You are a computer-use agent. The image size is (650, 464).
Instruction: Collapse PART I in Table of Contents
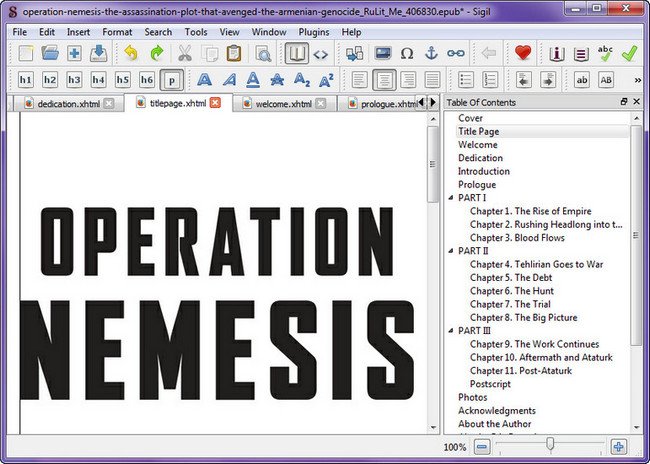coord(451,197)
